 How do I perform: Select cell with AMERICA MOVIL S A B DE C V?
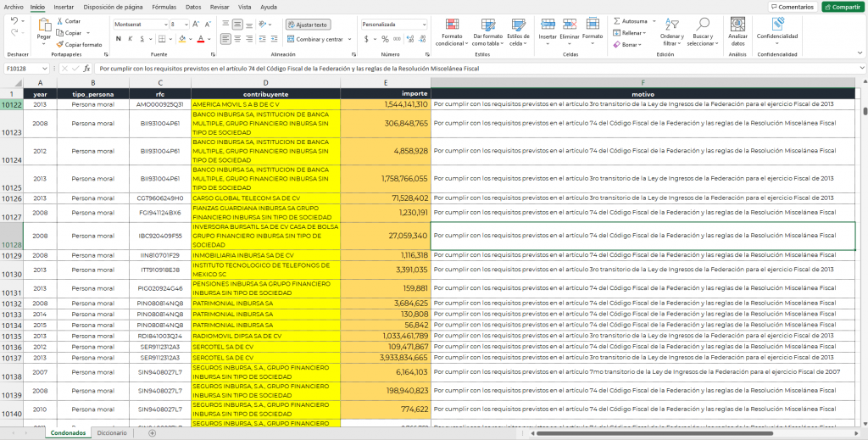pyautogui.click(x=265, y=104)
